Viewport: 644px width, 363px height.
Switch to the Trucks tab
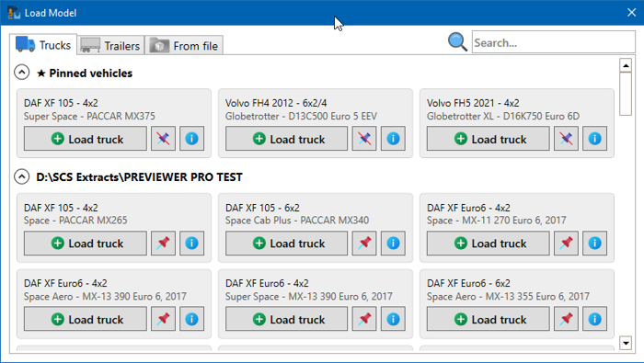coord(43,45)
